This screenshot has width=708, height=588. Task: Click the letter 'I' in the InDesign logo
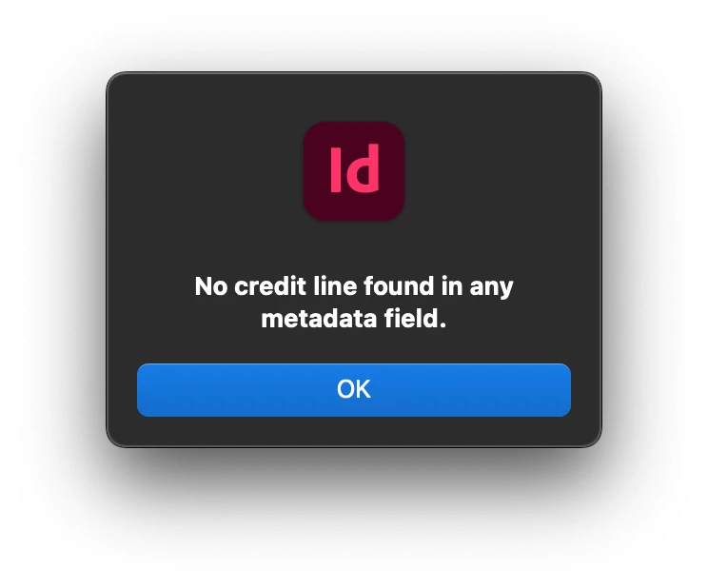pyautogui.click(x=336, y=169)
